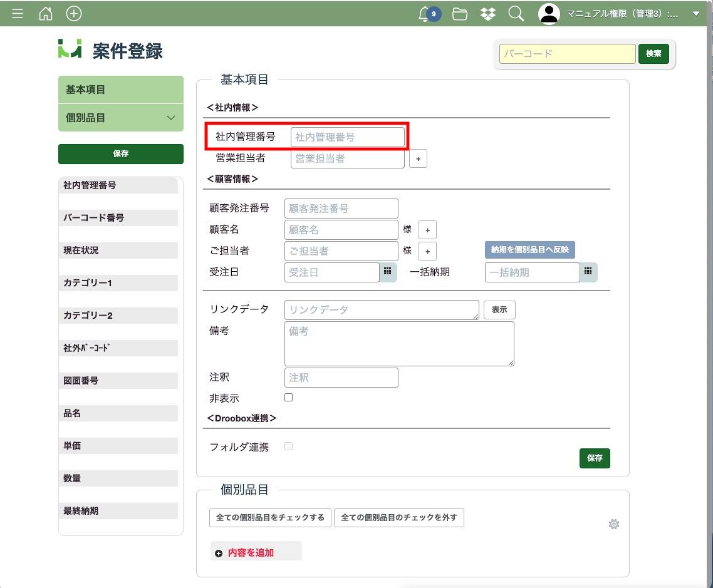Go to home via house icon
The image size is (713, 588).
click(46, 14)
